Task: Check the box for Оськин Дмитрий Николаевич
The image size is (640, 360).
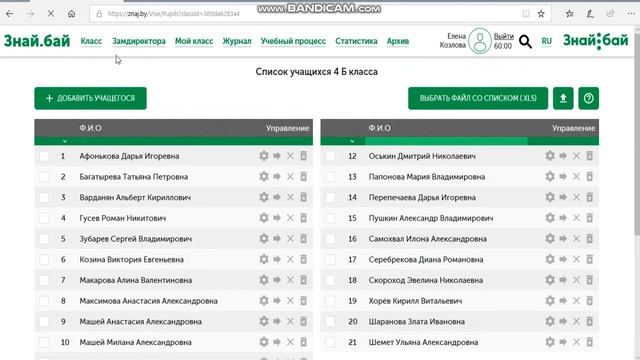Action: tap(330, 156)
